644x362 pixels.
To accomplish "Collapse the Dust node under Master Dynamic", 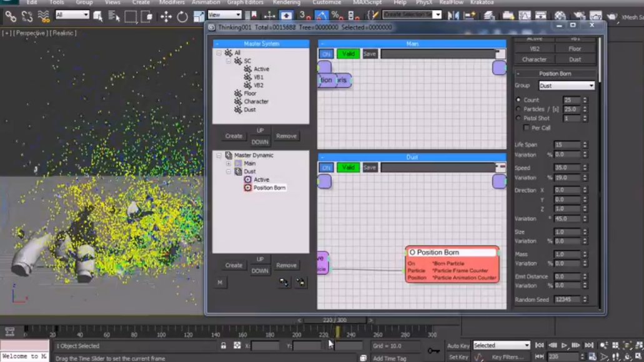I will click(x=229, y=172).
